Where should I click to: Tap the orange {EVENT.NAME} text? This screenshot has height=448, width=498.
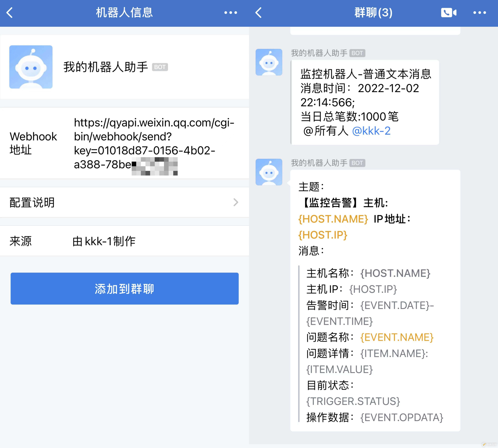click(397, 337)
